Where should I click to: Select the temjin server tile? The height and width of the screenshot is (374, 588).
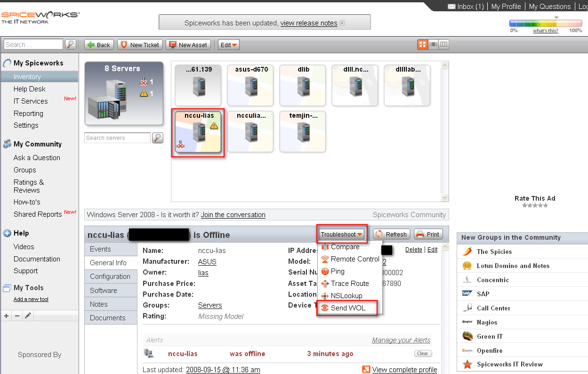(303, 131)
